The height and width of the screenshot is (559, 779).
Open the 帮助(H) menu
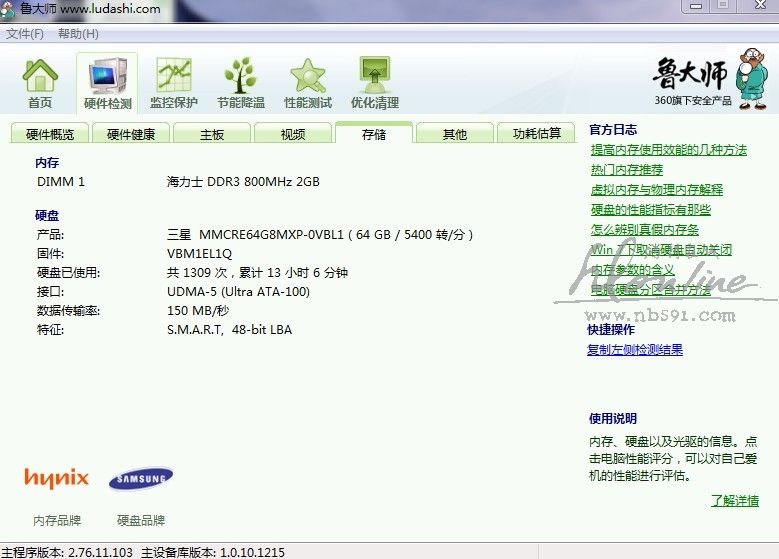(78, 34)
